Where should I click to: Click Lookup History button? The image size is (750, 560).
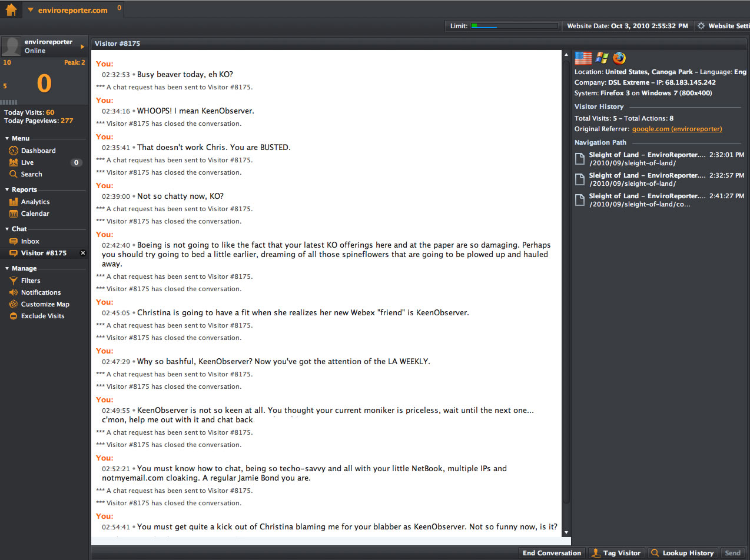pyautogui.click(x=683, y=553)
